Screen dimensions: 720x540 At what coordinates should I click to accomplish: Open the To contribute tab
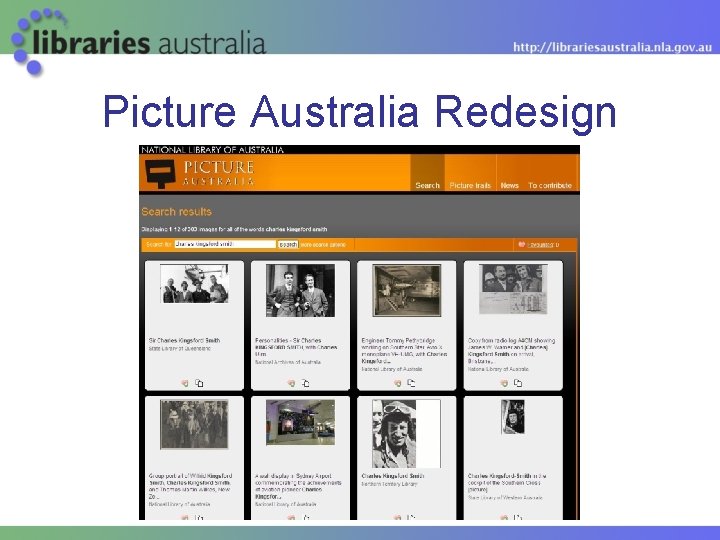coord(550,186)
